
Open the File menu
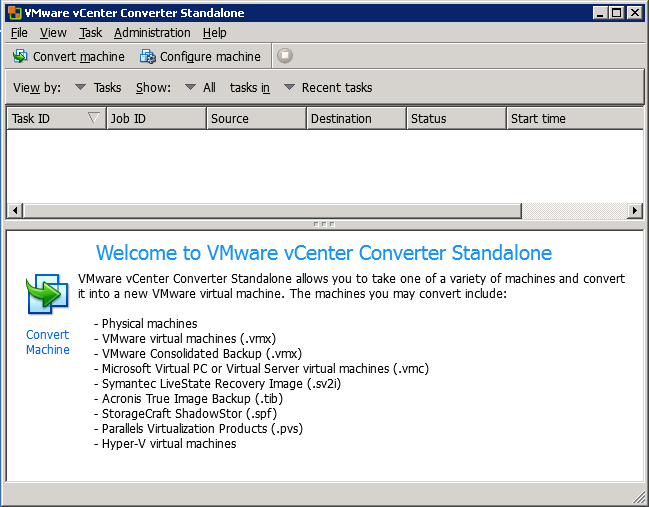pos(19,33)
